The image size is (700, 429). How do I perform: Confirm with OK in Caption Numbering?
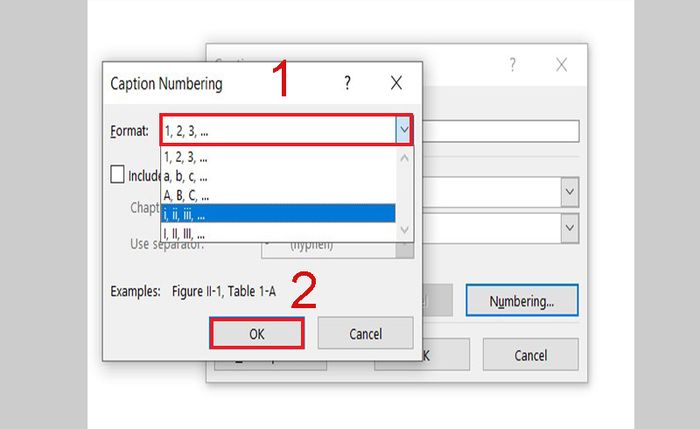click(x=257, y=333)
